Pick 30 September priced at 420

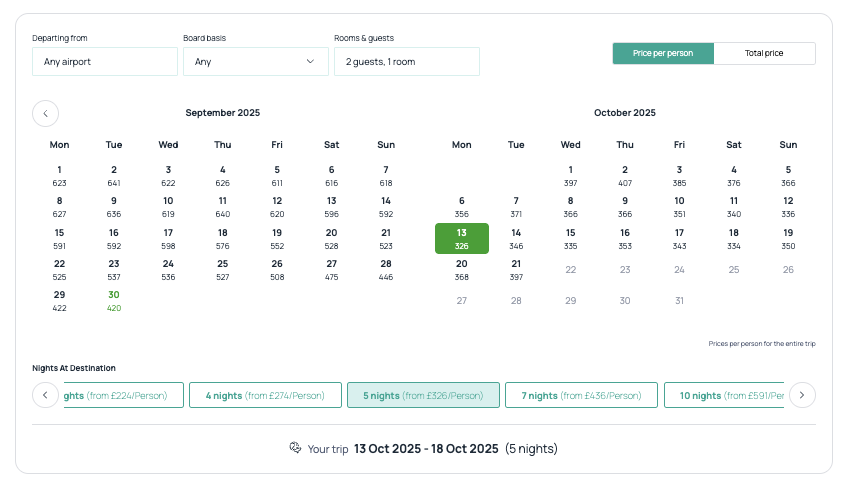point(114,301)
